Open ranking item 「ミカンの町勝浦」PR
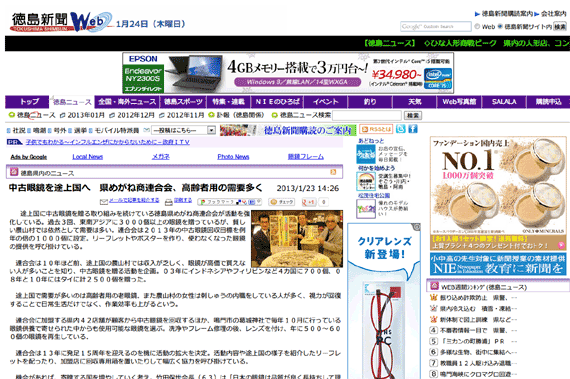 [473, 341]
